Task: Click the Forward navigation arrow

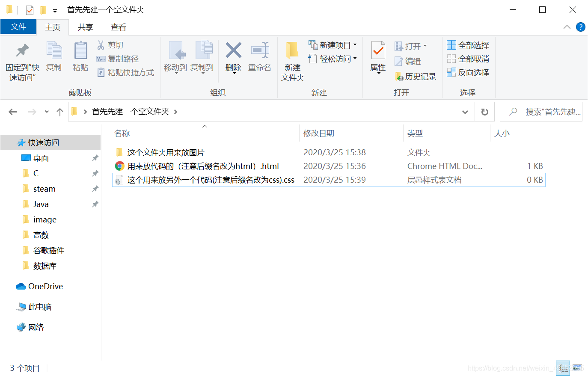Action: [x=32, y=112]
